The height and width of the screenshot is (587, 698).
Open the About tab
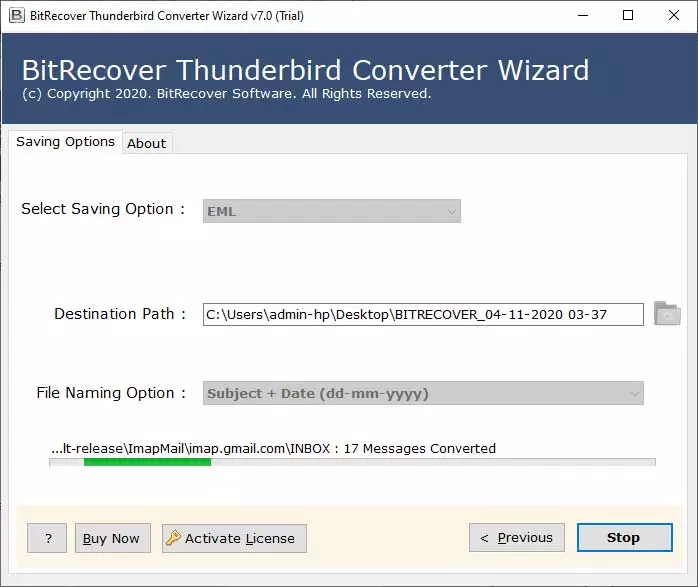[146, 143]
